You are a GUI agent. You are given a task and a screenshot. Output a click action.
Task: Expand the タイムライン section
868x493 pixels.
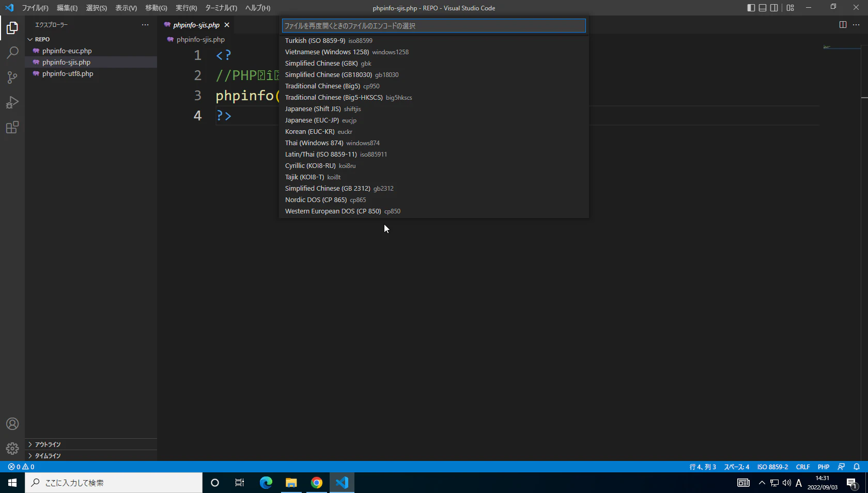pos(91,456)
